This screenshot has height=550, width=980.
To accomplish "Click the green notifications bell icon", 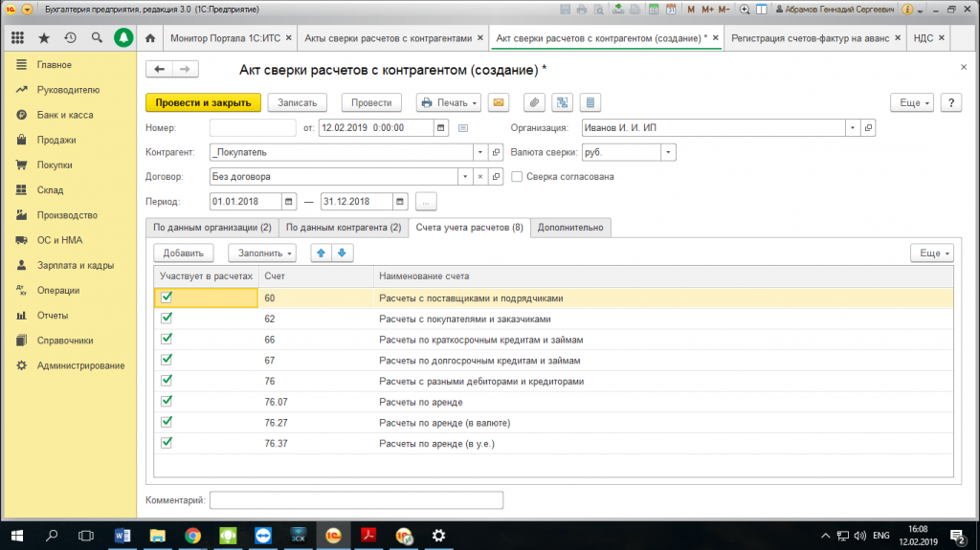I will click(x=122, y=38).
